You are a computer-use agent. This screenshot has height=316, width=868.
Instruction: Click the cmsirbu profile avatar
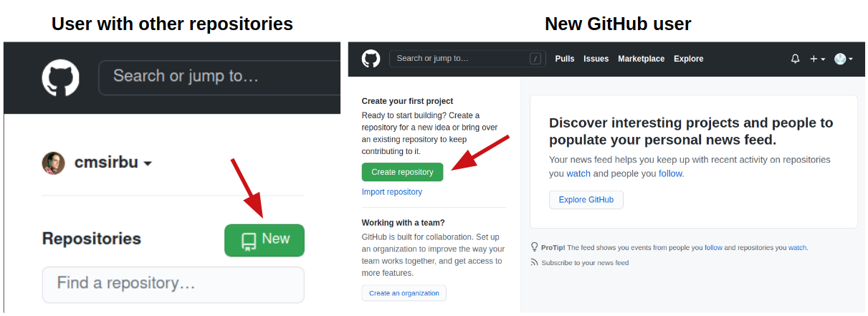[x=54, y=163]
